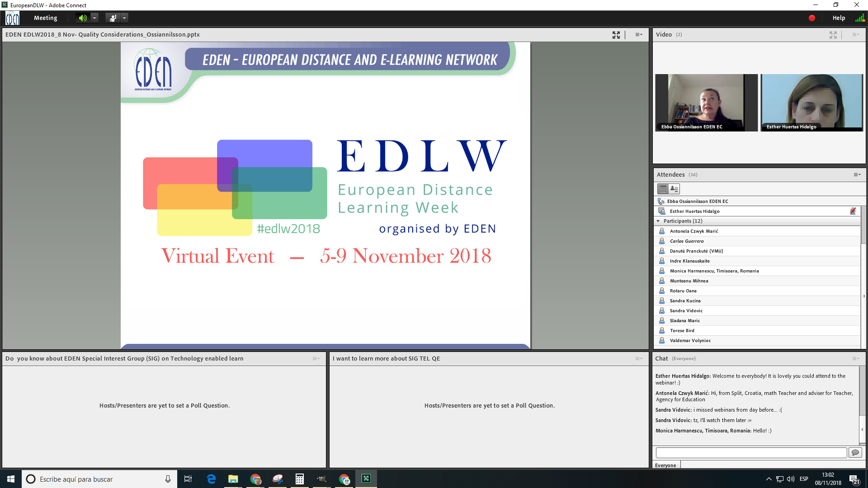Click the red recording indicator

click(812, 18)
